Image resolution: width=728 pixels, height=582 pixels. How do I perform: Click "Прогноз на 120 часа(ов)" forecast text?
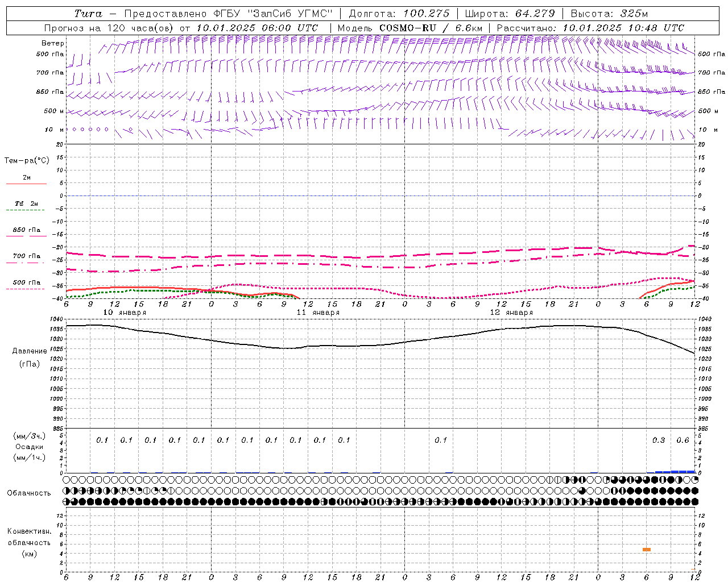109,28
